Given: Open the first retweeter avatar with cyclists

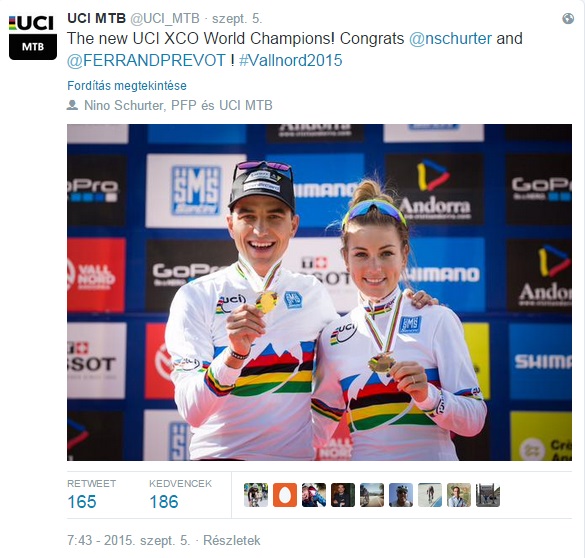Looking at the screenshot, I should point(256,495).
